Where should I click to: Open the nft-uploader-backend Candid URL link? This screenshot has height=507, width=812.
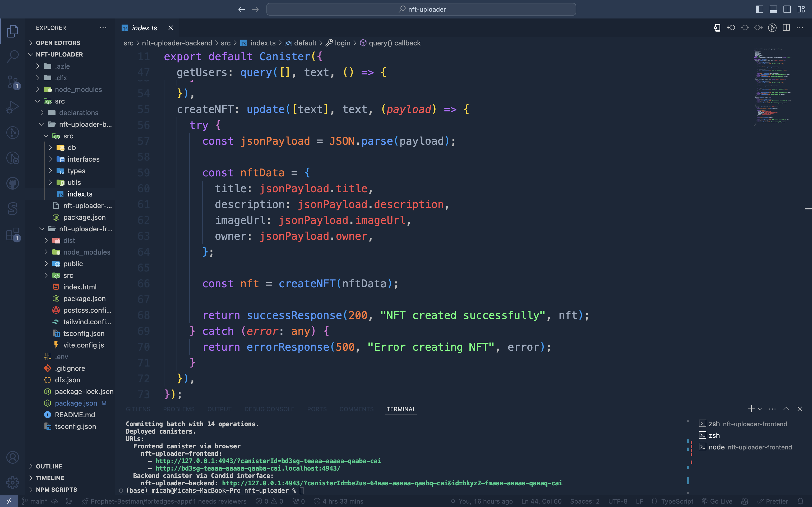coord(392,483)
